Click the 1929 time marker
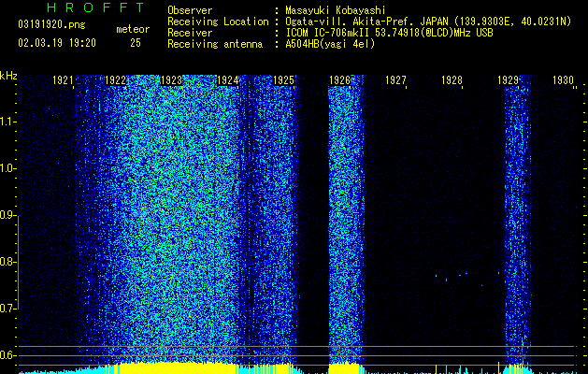The height and width of the screenshot is (374, 588). point(509,80)
